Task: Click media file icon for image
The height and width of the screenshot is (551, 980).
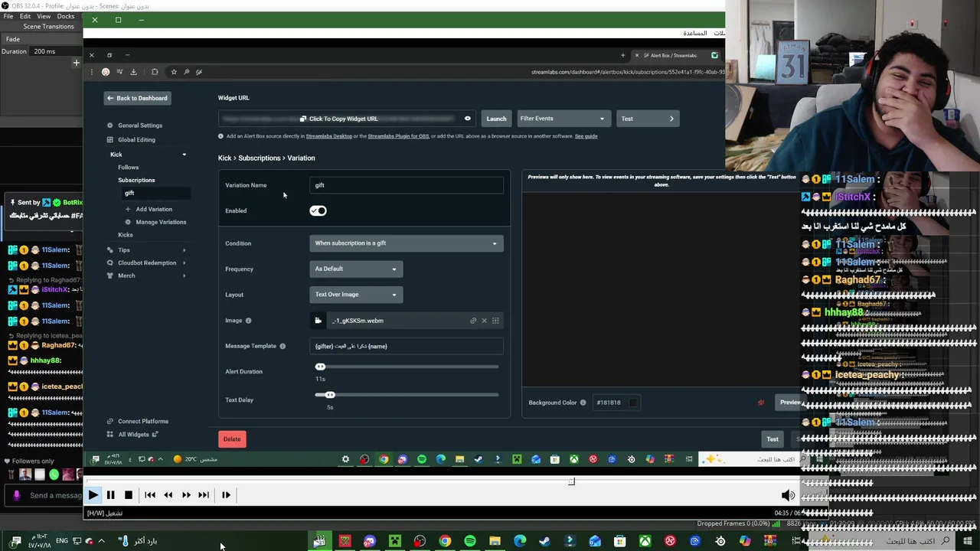Action: (x=318, y=321)
